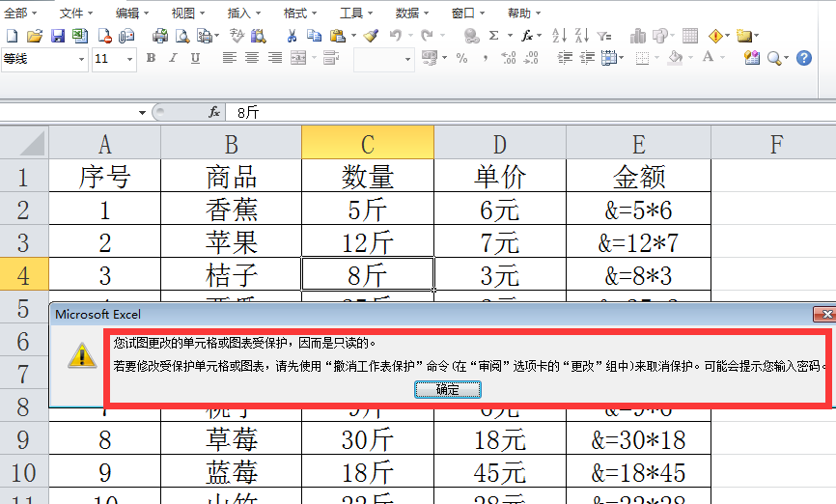Click the 确定 button in dialog
Viewport: 836px width, 504px height.
(x=448, y=390)
